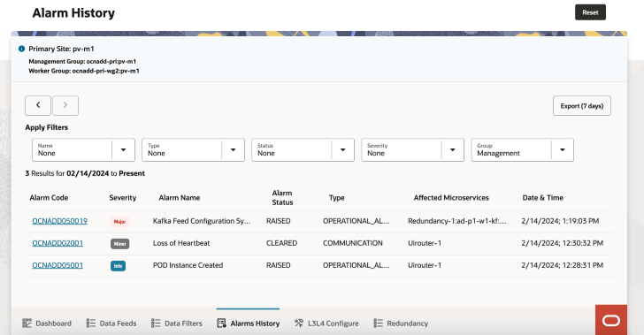644x335 pixels.
Task: Open the L3L4 Configure tab
Action: tap(326, 324)
